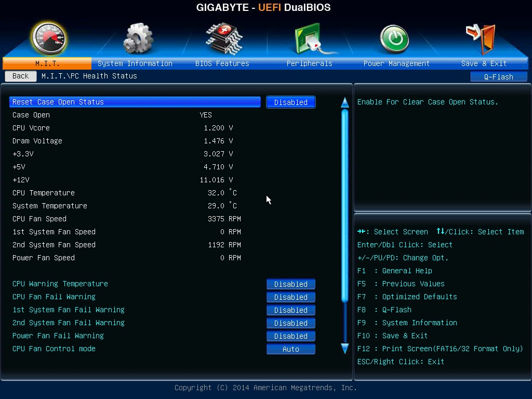Switch to the BIOS Features tab
Screen dimensions: 532x399
(x=222, y=63)
